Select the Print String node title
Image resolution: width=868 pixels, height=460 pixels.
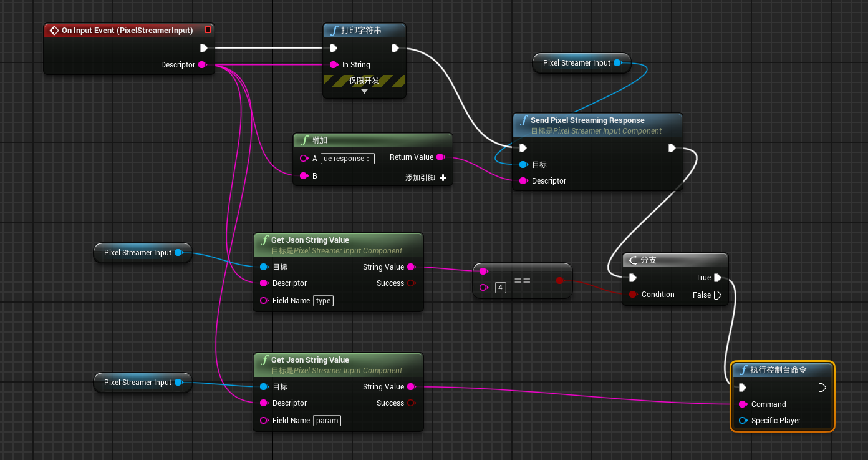(361, 31)
